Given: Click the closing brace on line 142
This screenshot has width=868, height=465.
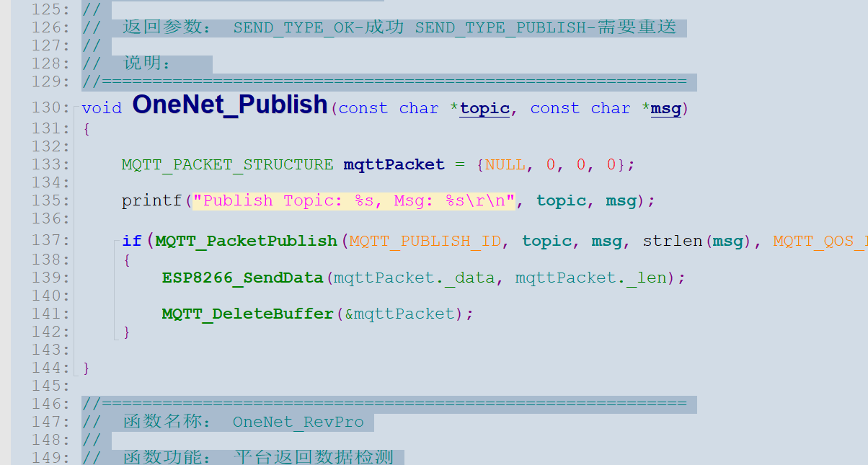Looking at the screenshot, I should click(x=127, y=332).
